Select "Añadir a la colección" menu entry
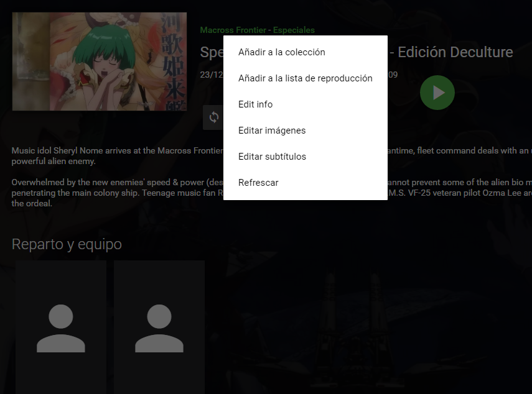The height and width of the screenshot is (394, 532). (306, 52)
